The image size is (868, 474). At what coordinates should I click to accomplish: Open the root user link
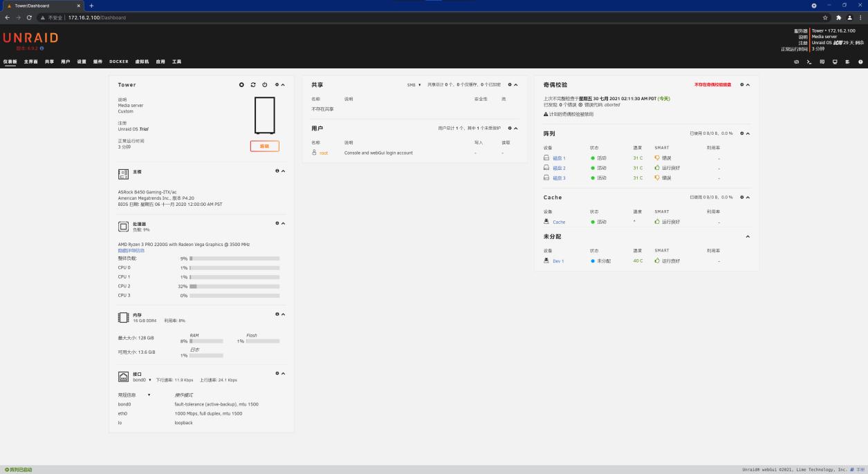coord(324,153)
